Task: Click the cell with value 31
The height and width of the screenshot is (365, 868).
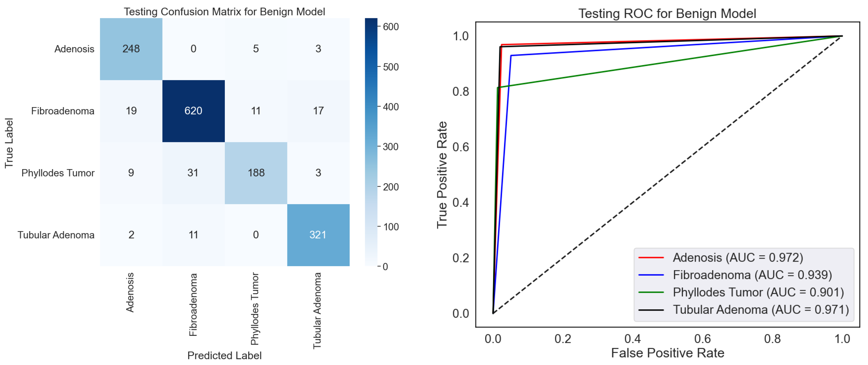Action: coord(193,173)
